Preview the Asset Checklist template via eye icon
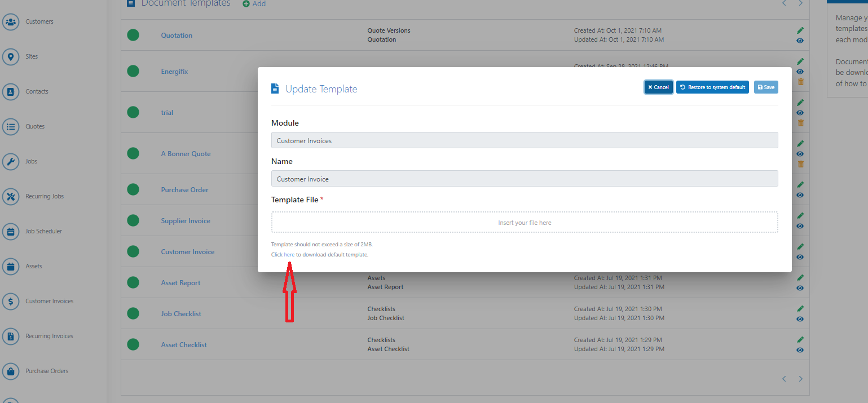Screen dimensions: 868x403 click(800, 350)
